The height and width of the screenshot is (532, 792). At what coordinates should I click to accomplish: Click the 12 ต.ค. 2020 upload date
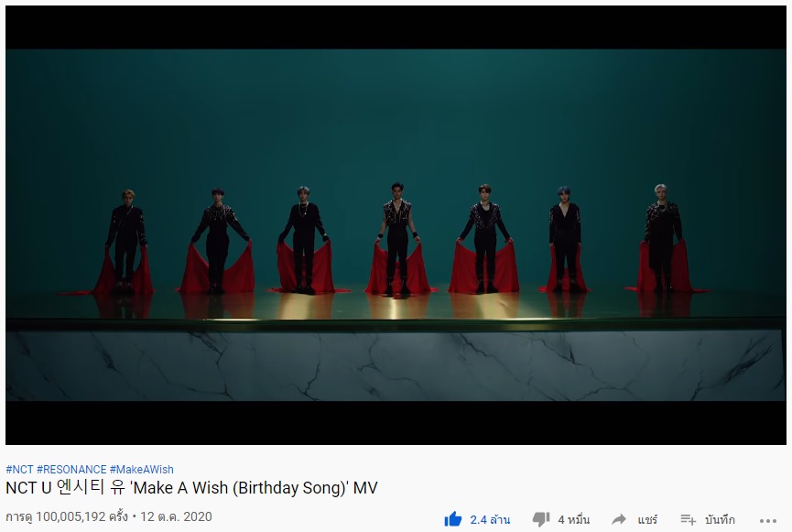coord(177,516)
